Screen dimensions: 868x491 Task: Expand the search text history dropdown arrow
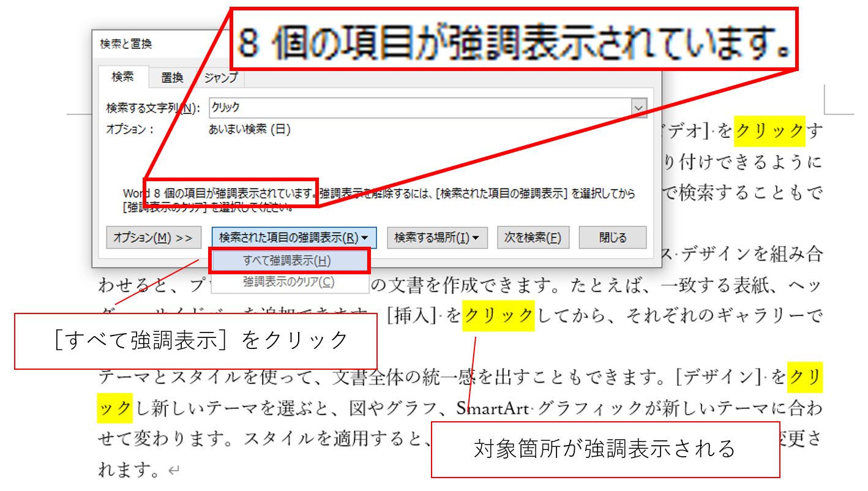pos(639,108)
